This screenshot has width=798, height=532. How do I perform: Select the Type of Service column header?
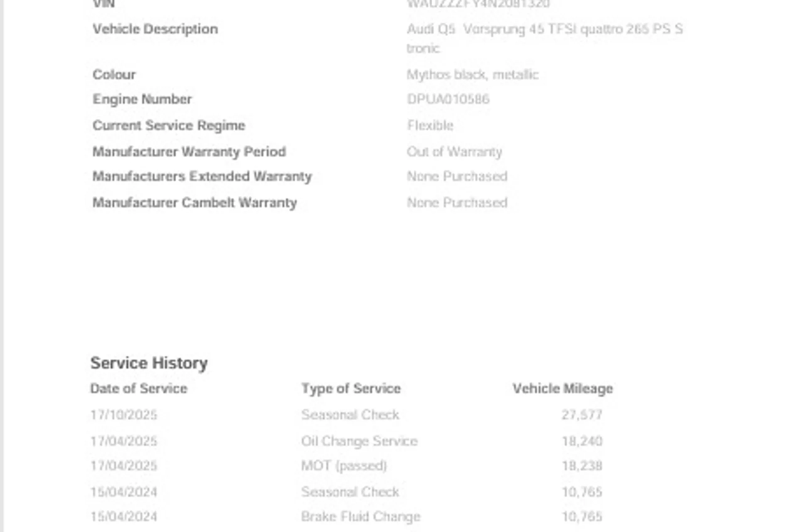coord(351,389)
